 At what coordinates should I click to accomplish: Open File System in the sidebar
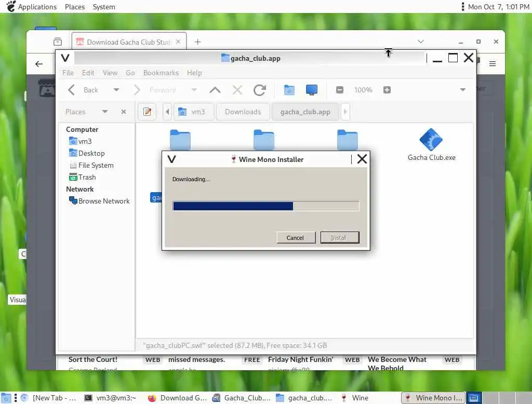(91, 165)
